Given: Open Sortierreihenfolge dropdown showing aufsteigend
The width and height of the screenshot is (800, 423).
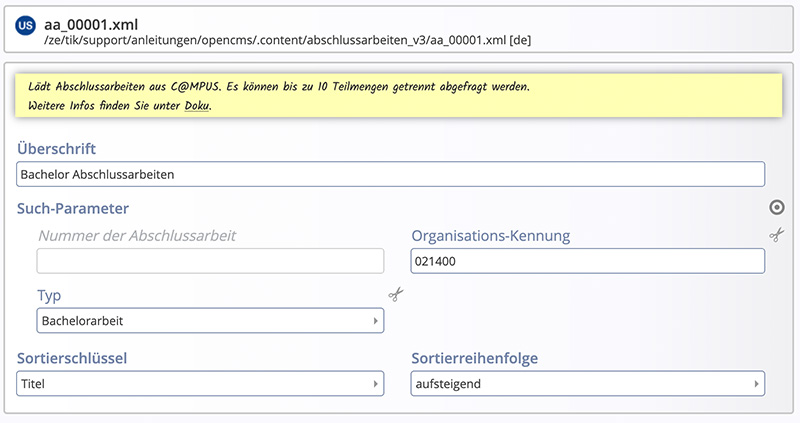Looking at the screenshot, I should 587,383.
